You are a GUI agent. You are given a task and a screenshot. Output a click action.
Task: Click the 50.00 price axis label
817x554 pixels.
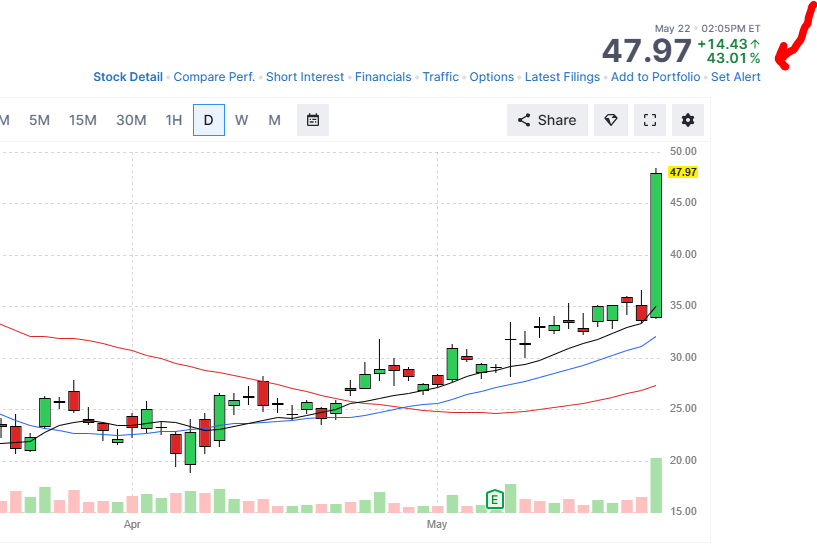[x=683, y=151]
